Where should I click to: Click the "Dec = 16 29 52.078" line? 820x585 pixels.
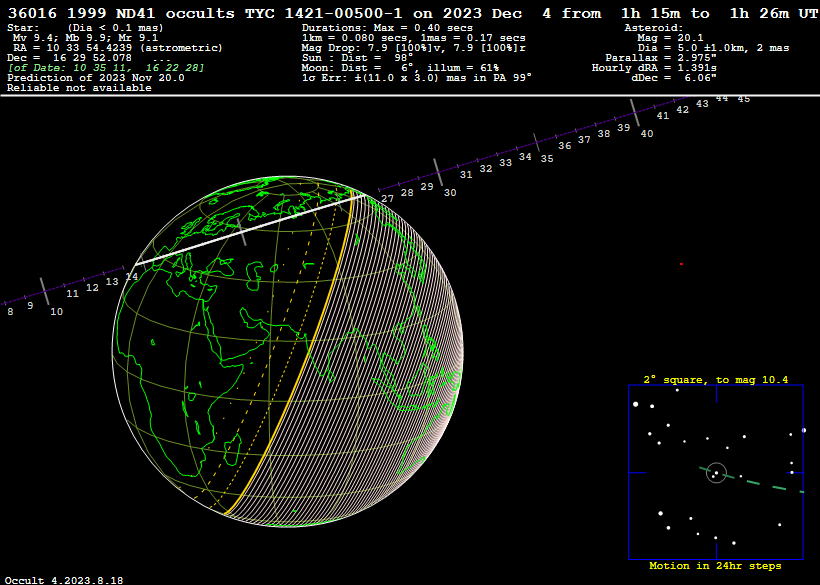70,58
